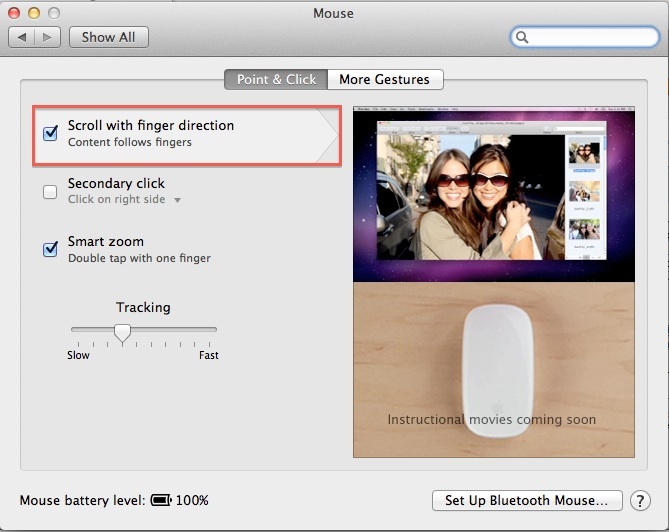Close the Mouse preferences window
669x532 pixels.
coord(14,13)
